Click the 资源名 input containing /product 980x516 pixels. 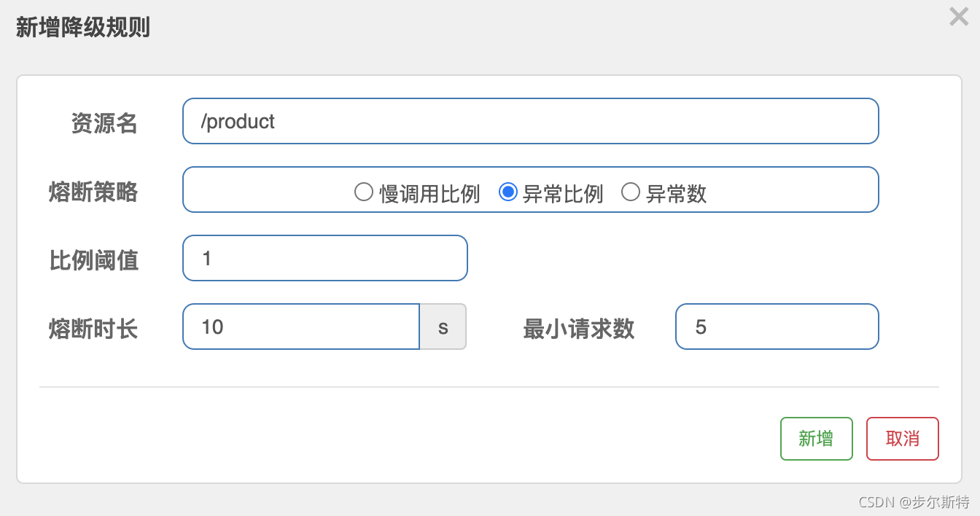point(530,121)
